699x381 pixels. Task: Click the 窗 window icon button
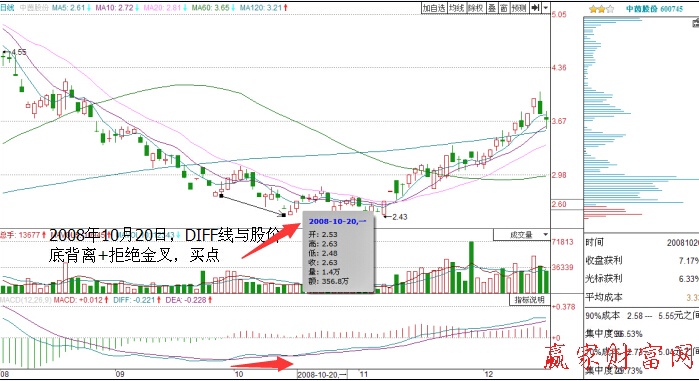pyautogui.click(x=504, y=8)
